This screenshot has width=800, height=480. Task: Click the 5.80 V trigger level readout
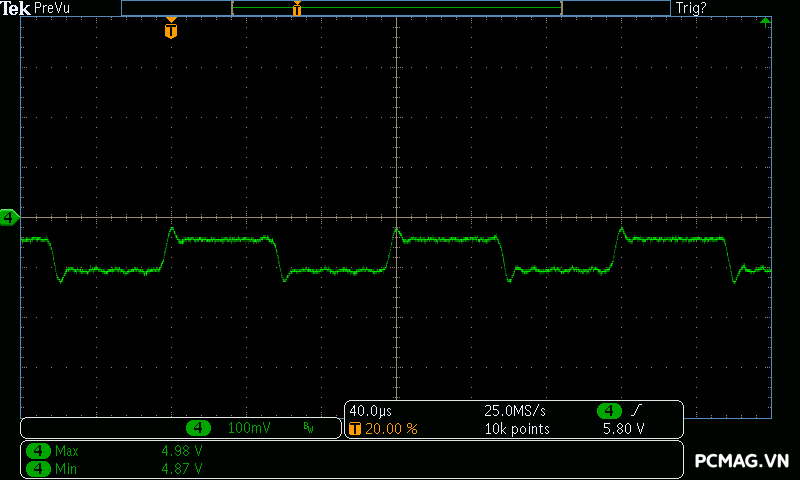click(623, 429)
